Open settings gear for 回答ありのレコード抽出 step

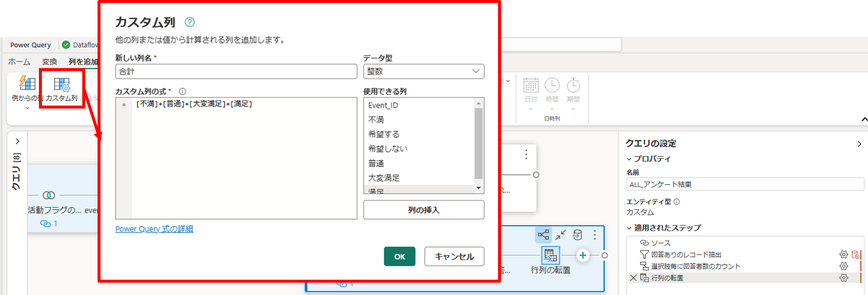pyautogui.click(x=843, y=255)
